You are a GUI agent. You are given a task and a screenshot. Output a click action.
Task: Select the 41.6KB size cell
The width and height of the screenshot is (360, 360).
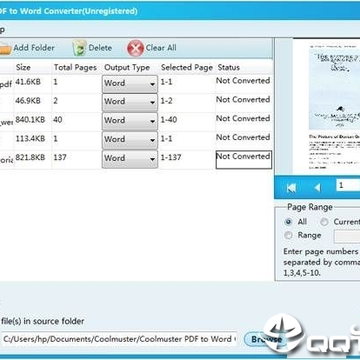click(x=27, y=82)
